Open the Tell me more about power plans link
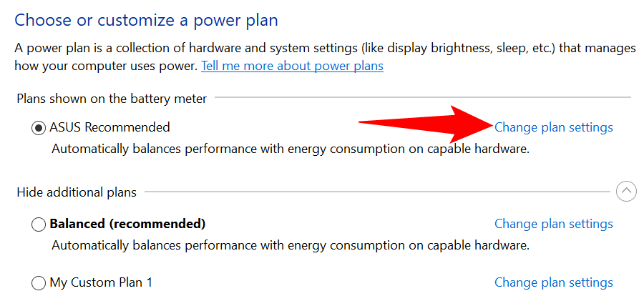The width and height of the screenshot is (644, 301). click(x=292, y=66)
